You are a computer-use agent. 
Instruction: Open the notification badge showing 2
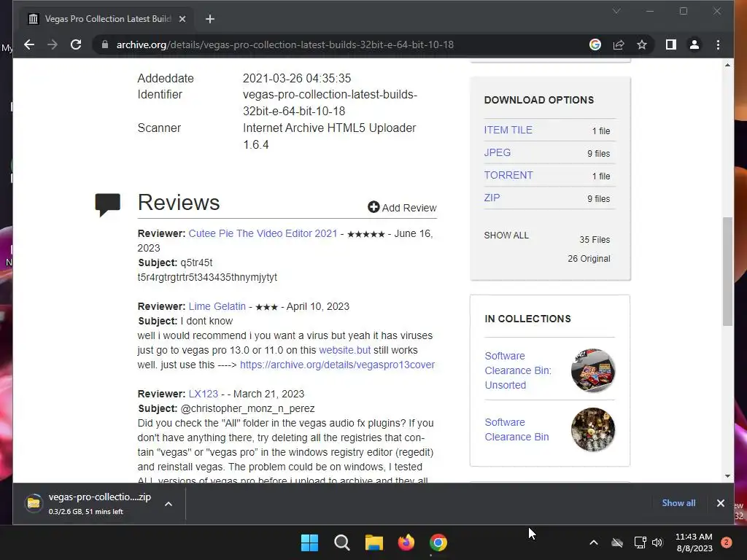tap(727, 542)
